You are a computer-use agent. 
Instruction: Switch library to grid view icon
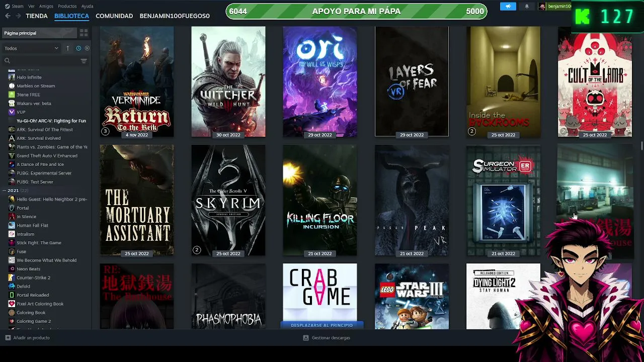[84, 33]
